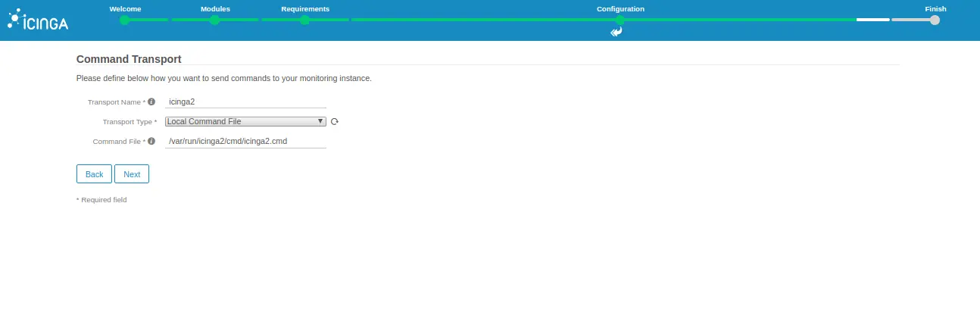
Task: Go to the Welcome wizard step
Action: point(126,9)
